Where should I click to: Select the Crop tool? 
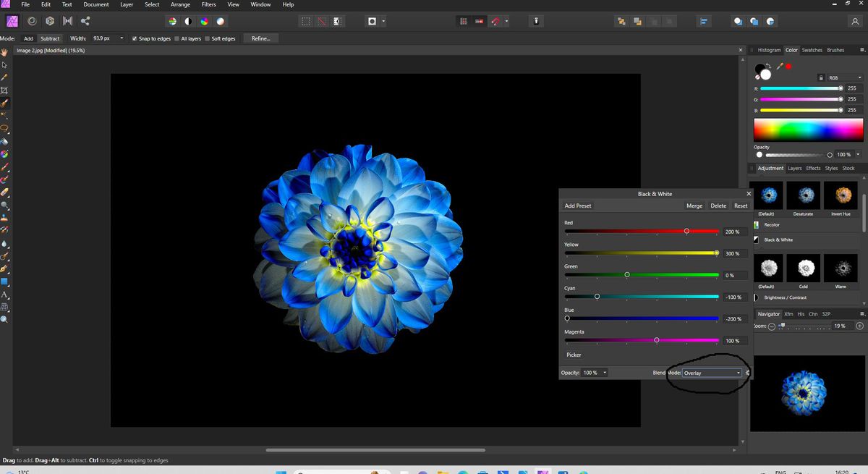click(4, 90)
